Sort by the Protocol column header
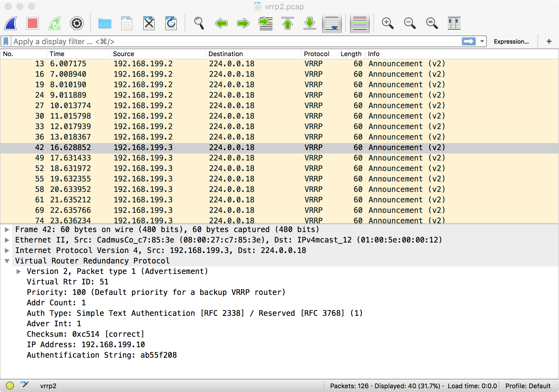Image resolution: width=559 pixels, height=392 pixels. 316,54
